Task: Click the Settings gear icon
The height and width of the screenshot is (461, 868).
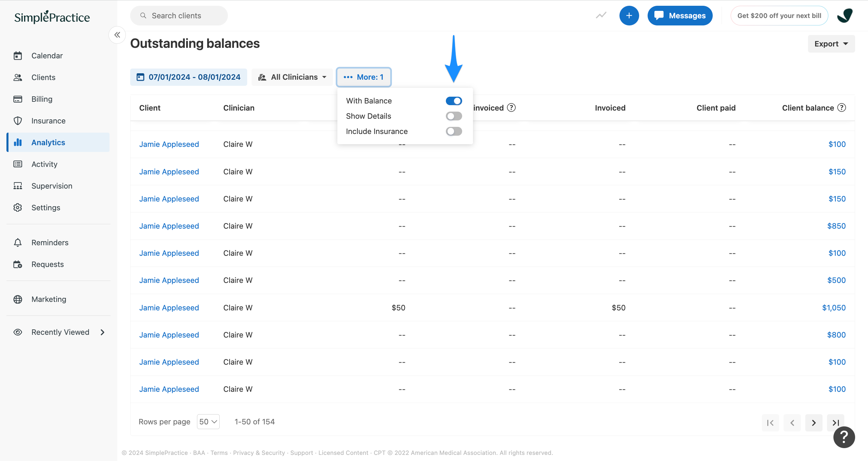Action: 18,208
